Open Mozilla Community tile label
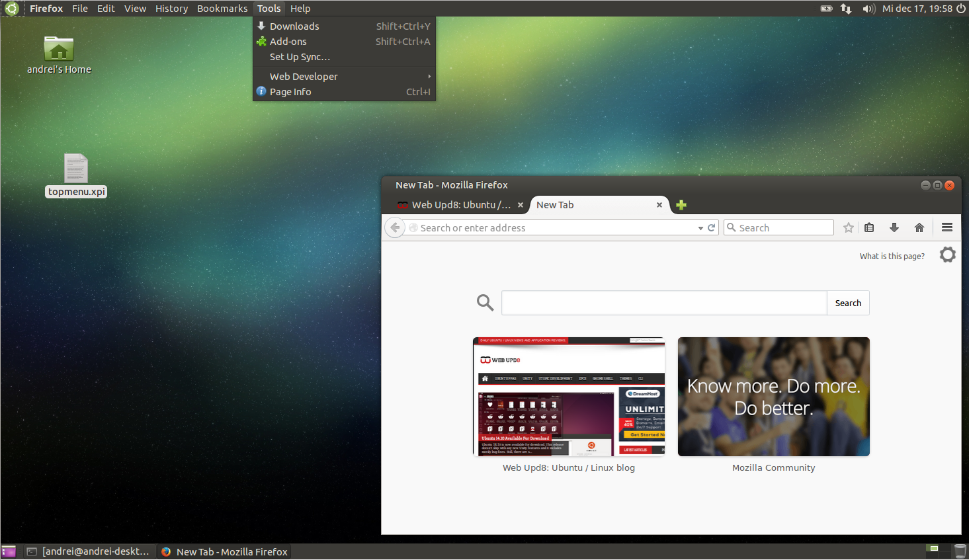 [x=773, y=467]
